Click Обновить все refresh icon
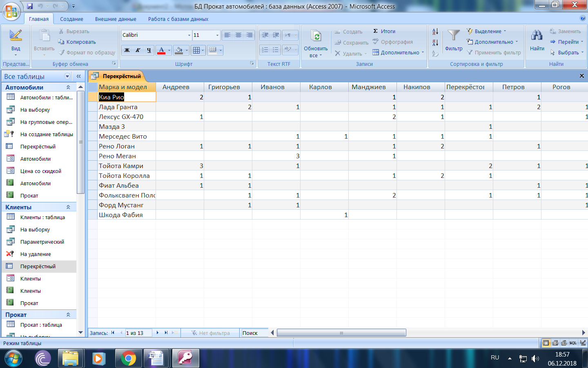 (x=316, y=36)
